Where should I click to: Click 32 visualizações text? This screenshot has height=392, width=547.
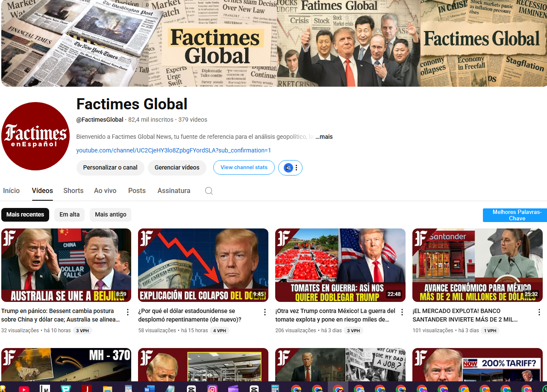(x=20, y=331)
